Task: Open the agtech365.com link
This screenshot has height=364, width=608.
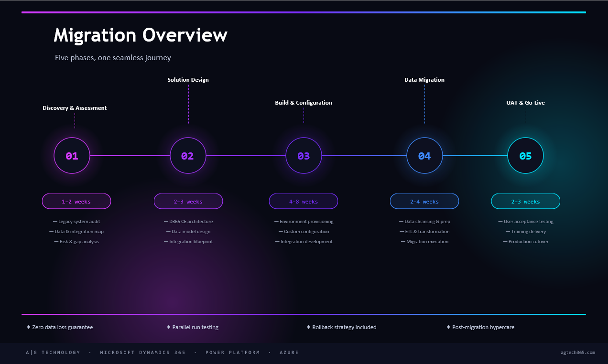Action: coord(577,353)
